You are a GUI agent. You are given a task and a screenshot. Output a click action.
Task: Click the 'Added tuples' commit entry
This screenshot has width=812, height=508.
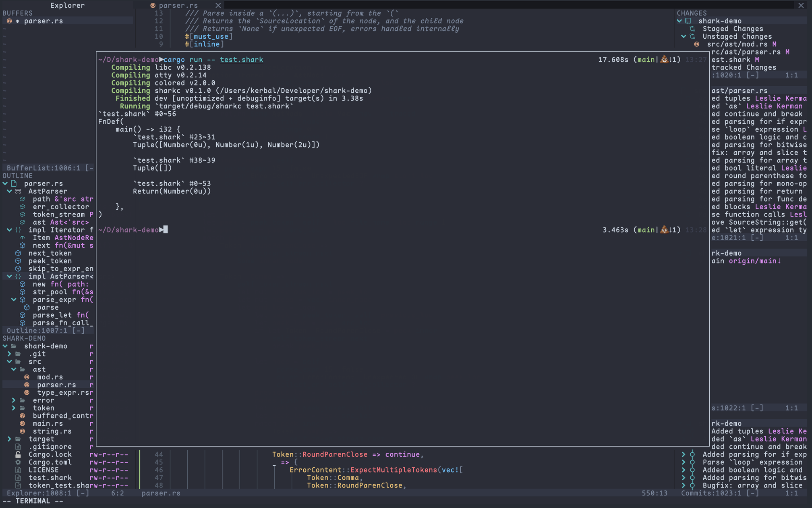759,431
